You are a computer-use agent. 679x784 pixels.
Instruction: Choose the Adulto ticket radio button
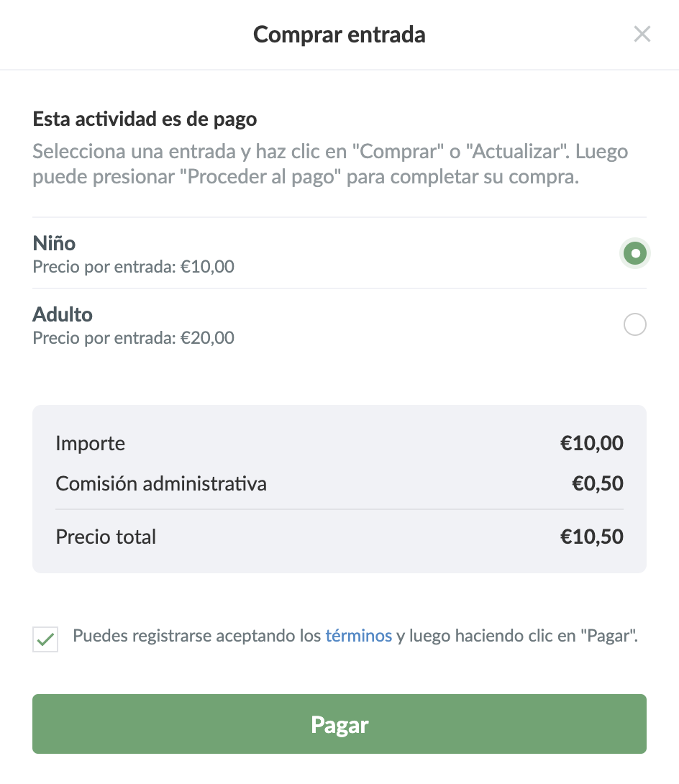635,325
